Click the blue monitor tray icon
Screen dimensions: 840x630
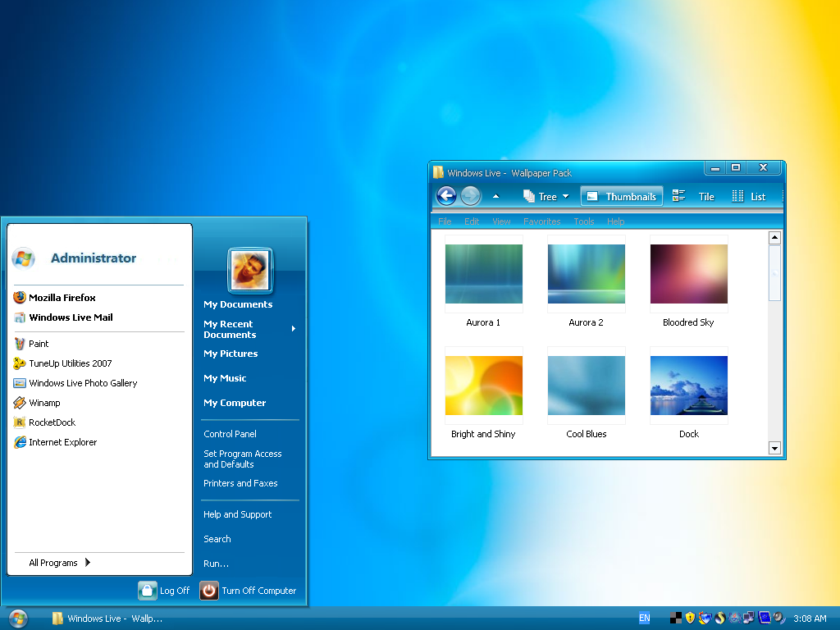point(765,618)
